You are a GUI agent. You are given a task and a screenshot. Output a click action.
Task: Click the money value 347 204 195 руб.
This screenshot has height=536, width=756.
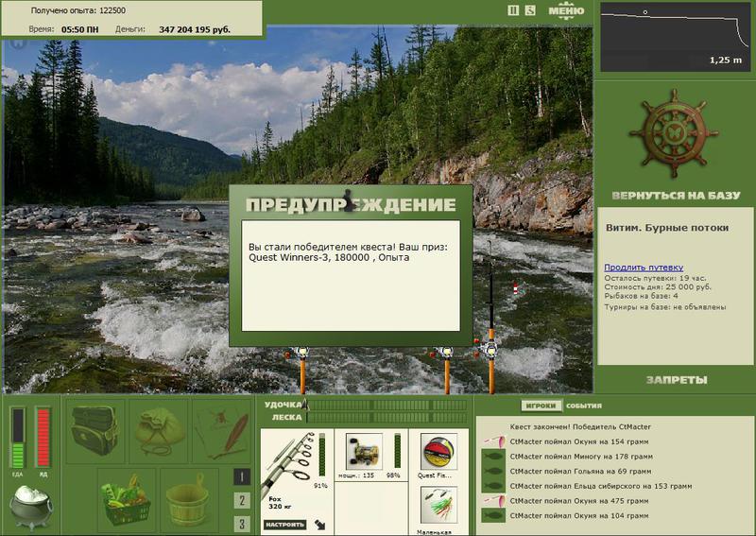(x=195, y=29)
